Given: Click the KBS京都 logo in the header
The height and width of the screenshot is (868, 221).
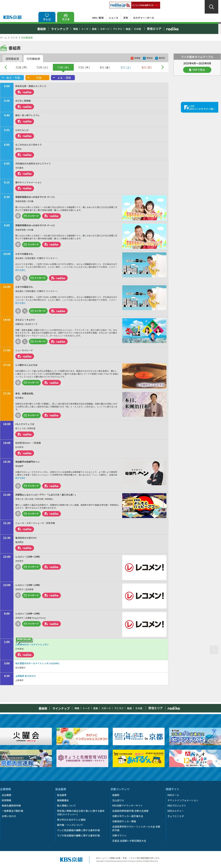Looking at the screenshot, I should click(12, 17).
